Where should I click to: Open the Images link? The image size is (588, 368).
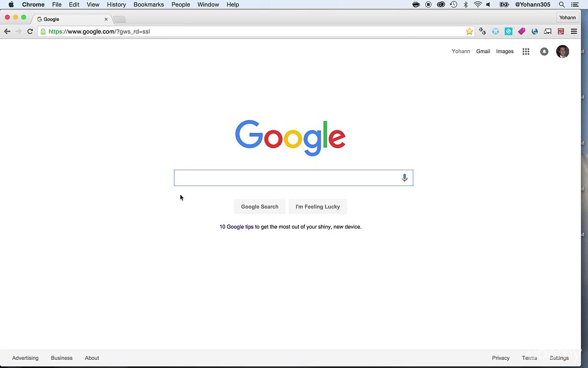505,52
